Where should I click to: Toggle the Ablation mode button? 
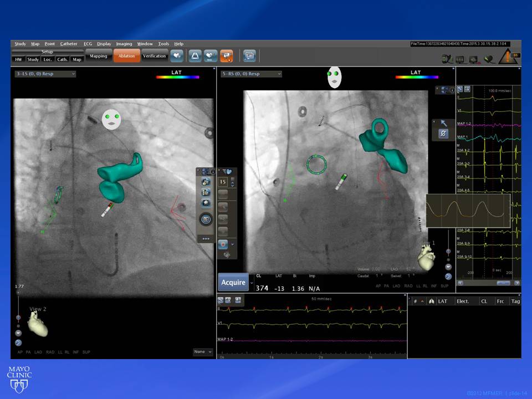point(126,56)
